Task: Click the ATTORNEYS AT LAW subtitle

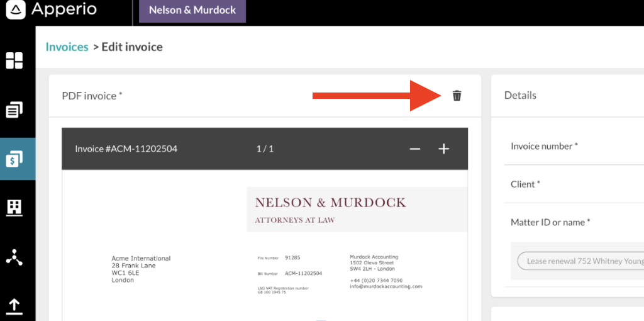Action: (x=295, y=220)
